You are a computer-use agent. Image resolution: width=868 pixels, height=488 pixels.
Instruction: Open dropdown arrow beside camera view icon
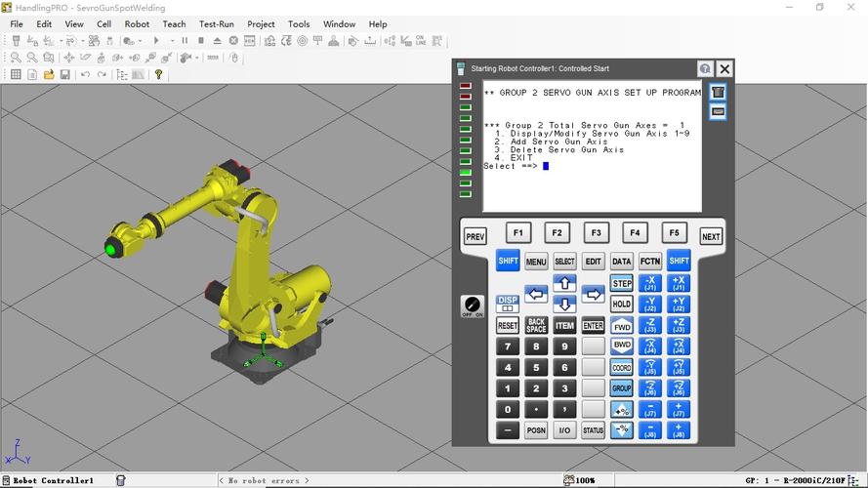pos(196,58)
